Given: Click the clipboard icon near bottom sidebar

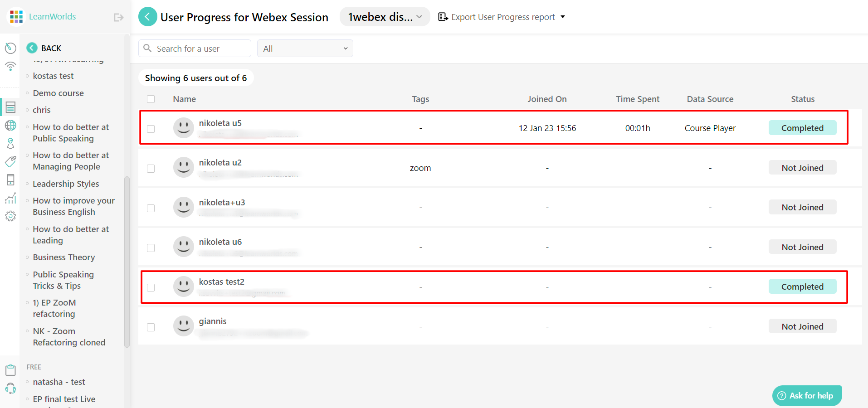Looking at the screenshot, I should [10, 370].
